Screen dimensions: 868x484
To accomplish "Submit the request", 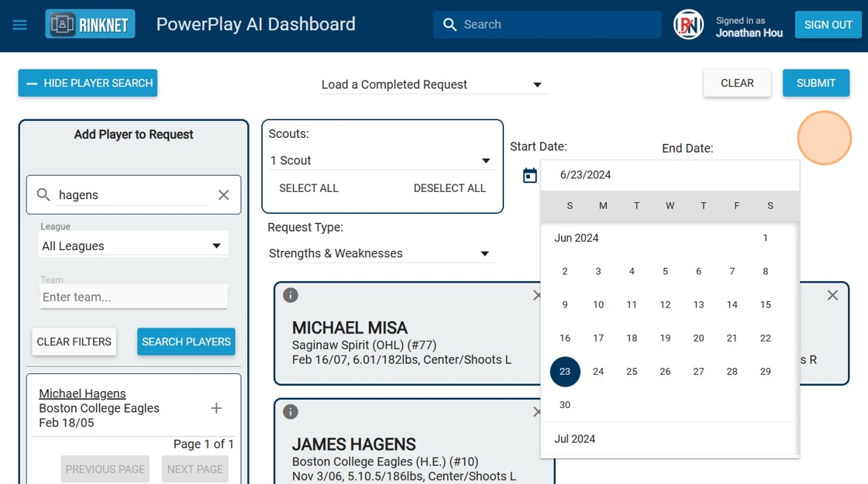I will point(816,83).
